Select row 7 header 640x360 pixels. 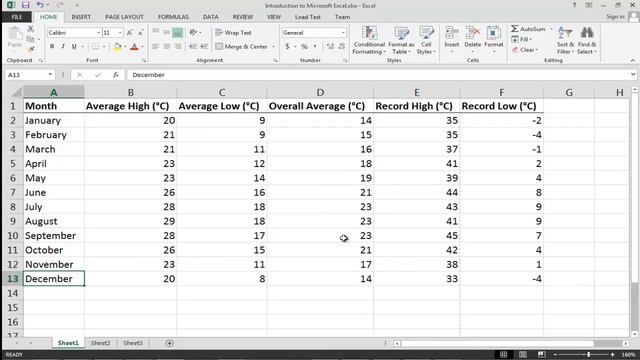[x=13, y=193]
